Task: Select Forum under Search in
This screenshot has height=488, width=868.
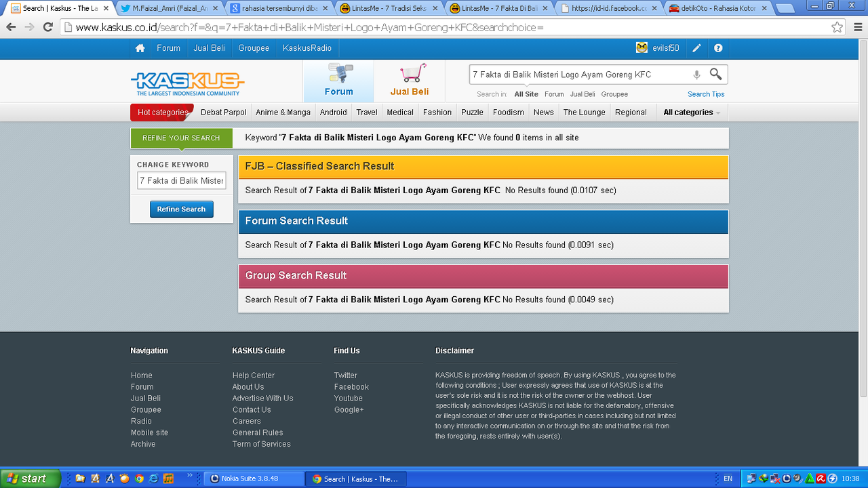Action: tap(554, 94)
